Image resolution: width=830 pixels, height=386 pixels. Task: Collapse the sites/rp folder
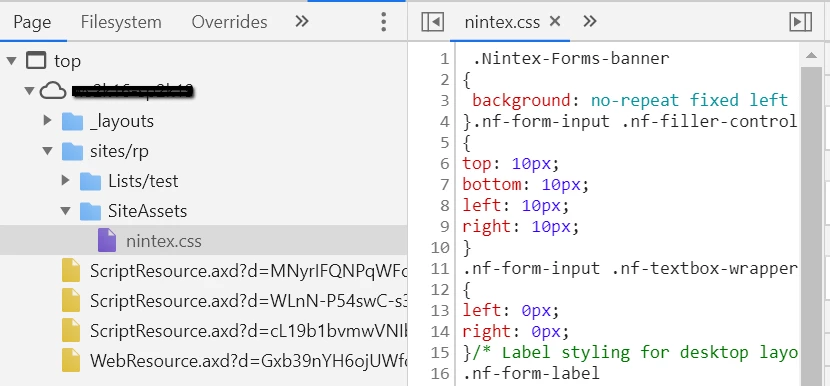click(x=48, y=151)
